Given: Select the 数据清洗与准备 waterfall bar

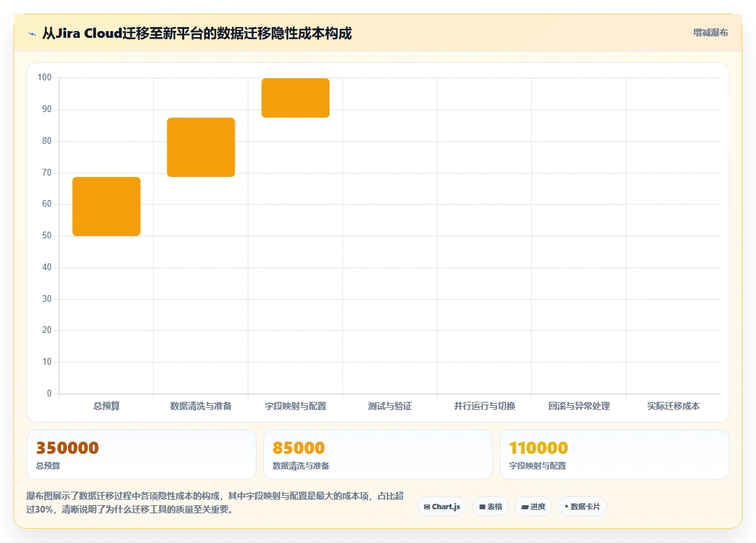Looking at the screenshot, I should [201, 147].
